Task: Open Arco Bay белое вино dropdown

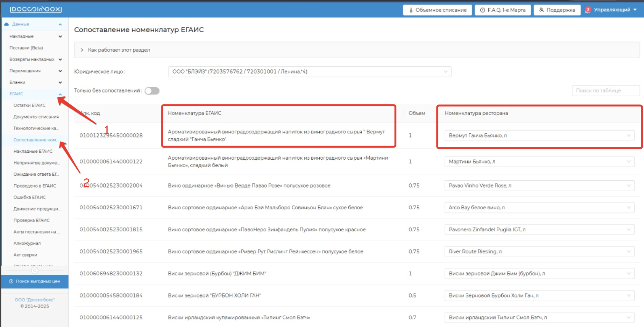Action: 539,208
